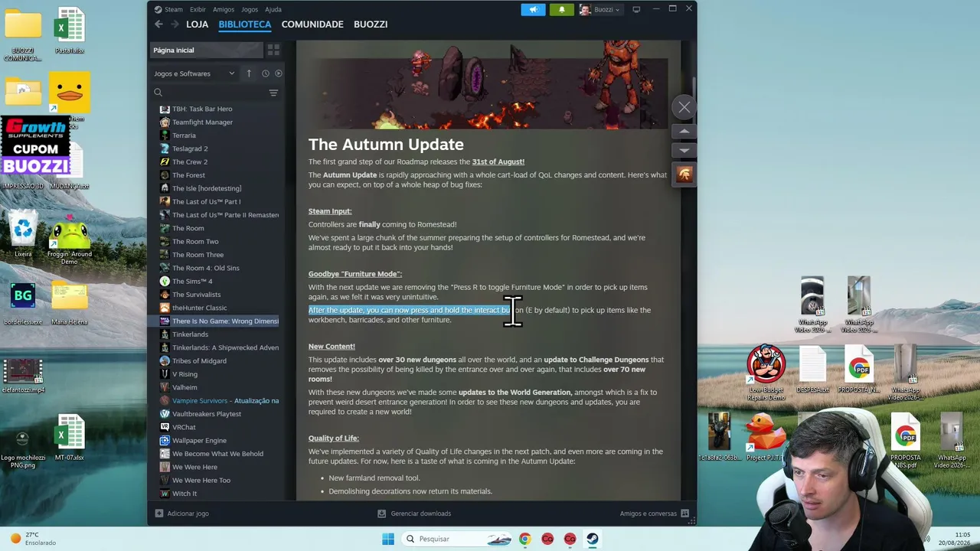
Task: Close the news article overlay
Action: pyautogui.click(x=684, y=108)
